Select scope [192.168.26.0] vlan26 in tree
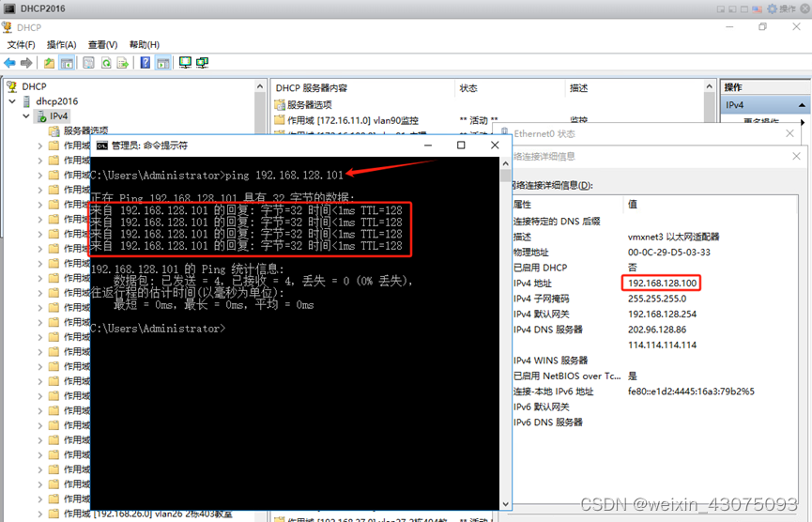812x522 pixels. (x=147, y=514)
